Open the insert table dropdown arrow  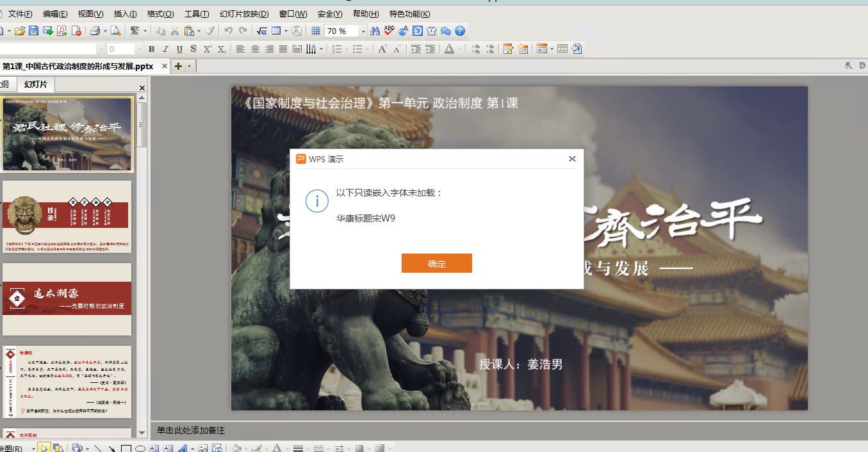(286, 31)
